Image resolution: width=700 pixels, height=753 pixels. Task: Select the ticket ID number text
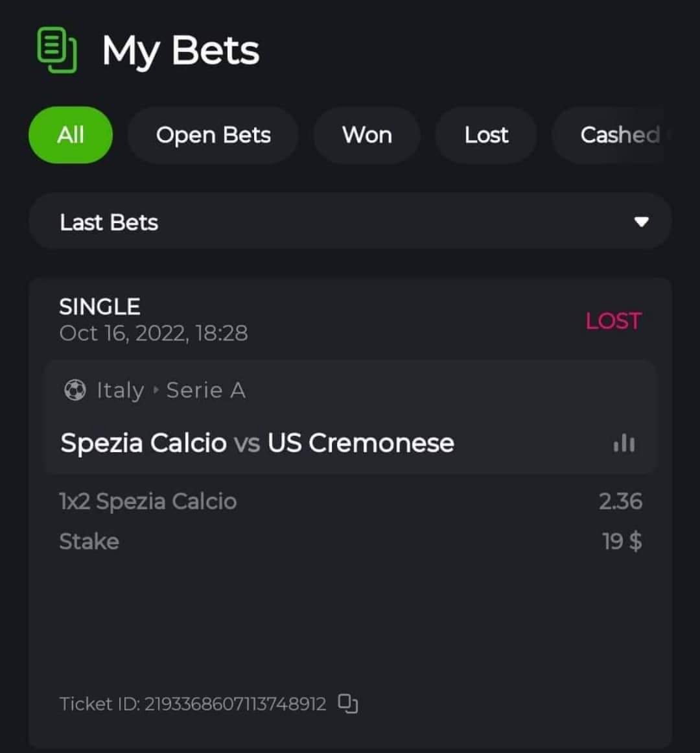tap(235, 704)
